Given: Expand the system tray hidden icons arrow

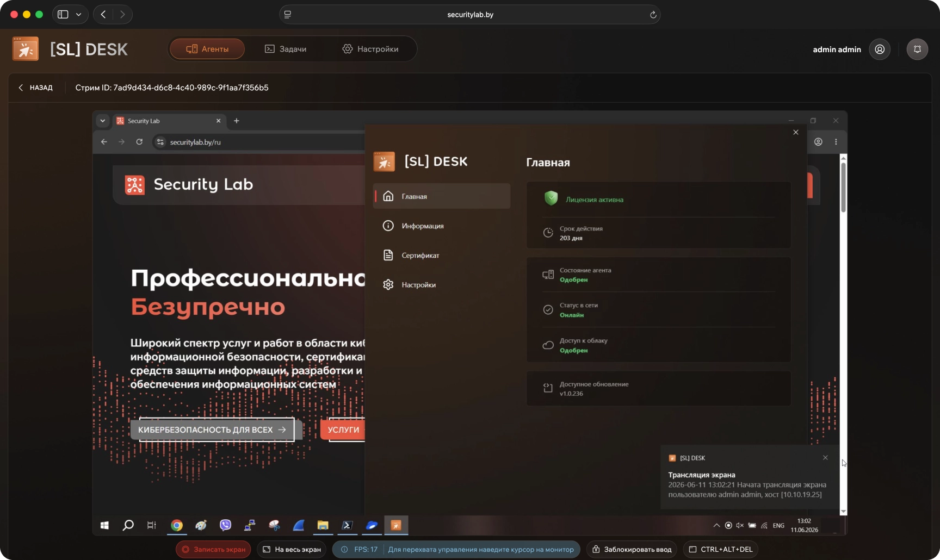Looking at the screenshot, I should 716,525.
